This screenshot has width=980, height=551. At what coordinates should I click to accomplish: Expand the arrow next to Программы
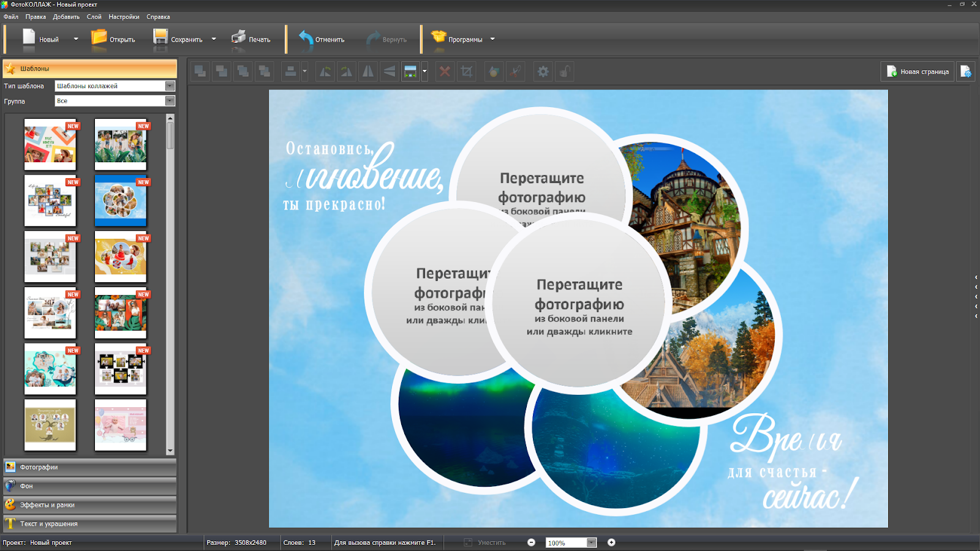[x=492, y=39]
